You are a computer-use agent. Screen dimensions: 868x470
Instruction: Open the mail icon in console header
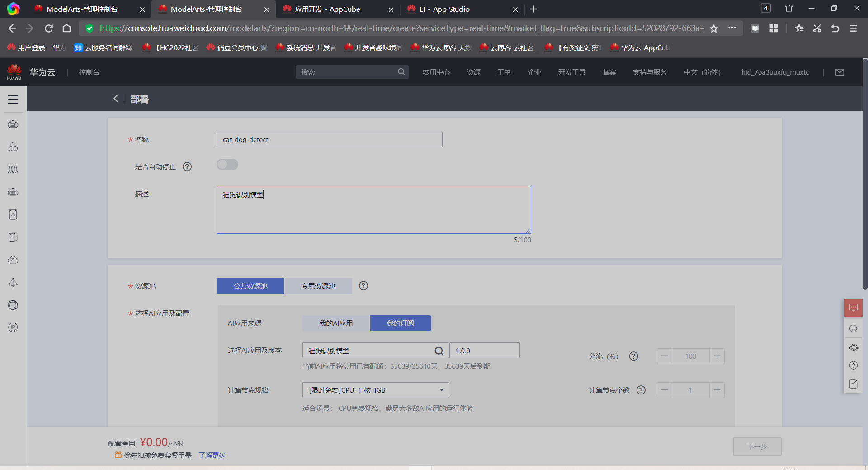(x=840, y=72)
